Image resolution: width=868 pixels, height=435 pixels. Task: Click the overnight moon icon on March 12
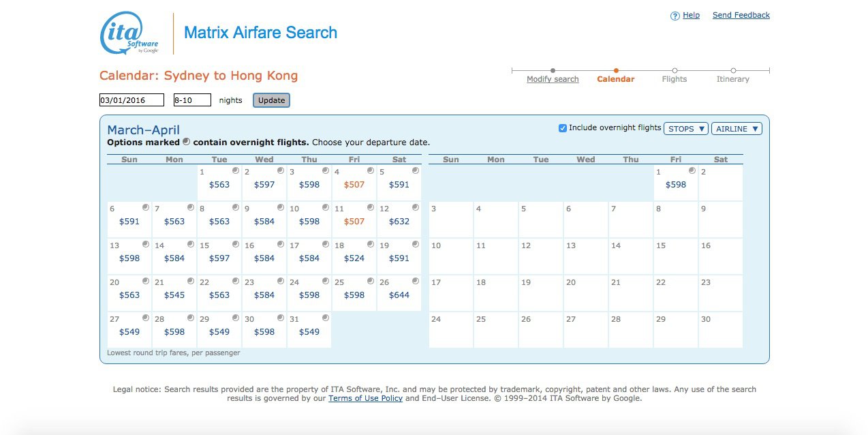point(415,207)
